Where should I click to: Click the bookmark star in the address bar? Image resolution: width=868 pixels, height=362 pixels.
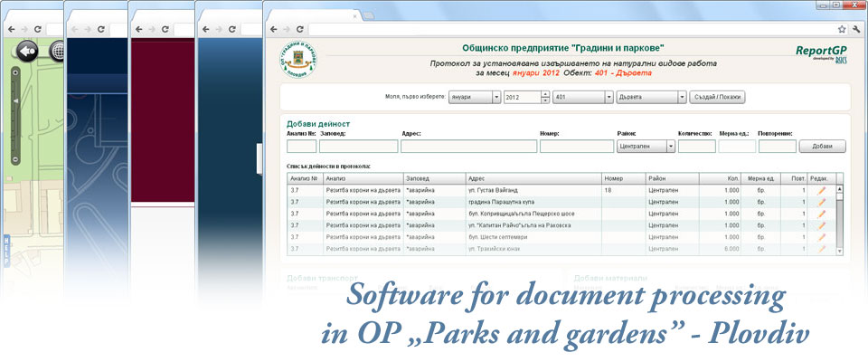coord(842,29)
